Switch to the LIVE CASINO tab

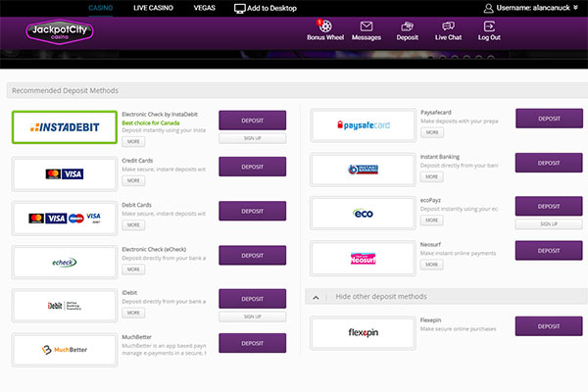(154, 8)
